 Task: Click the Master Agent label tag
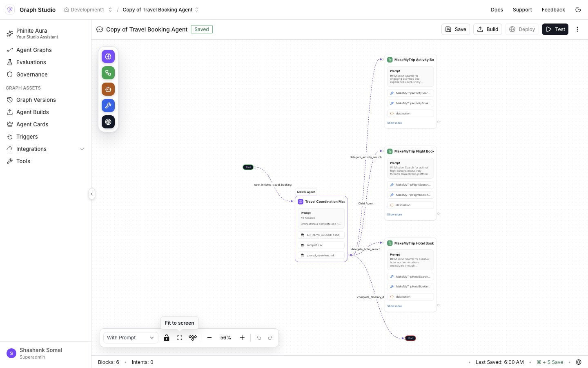pos(306,192)
